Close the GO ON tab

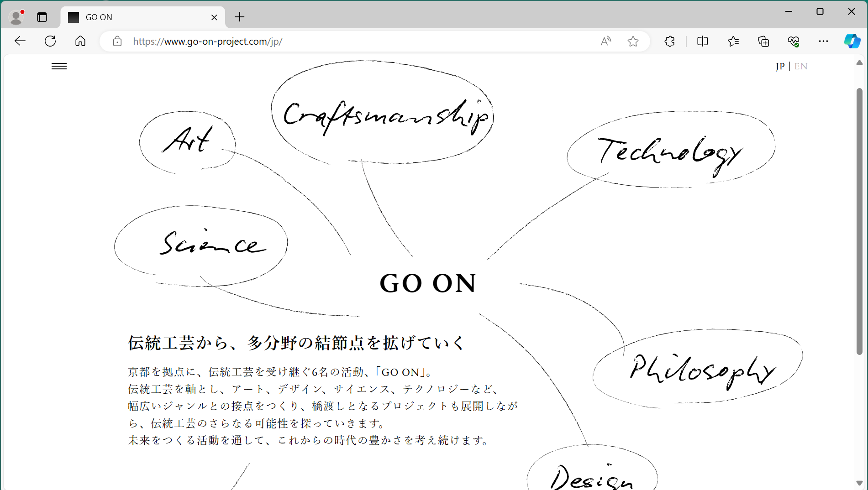click(214, 17)
